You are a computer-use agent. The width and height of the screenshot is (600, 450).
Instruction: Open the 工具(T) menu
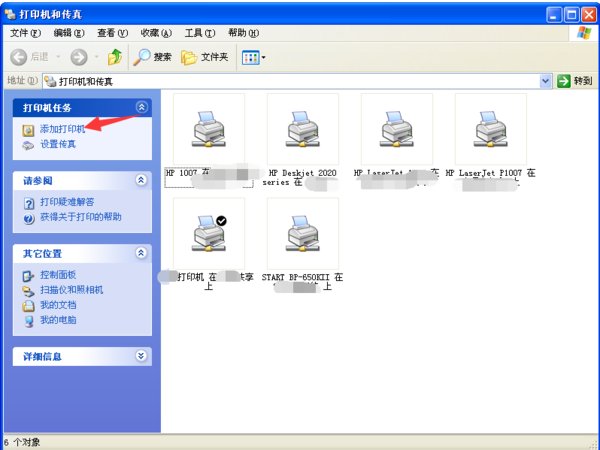[200, 33]
